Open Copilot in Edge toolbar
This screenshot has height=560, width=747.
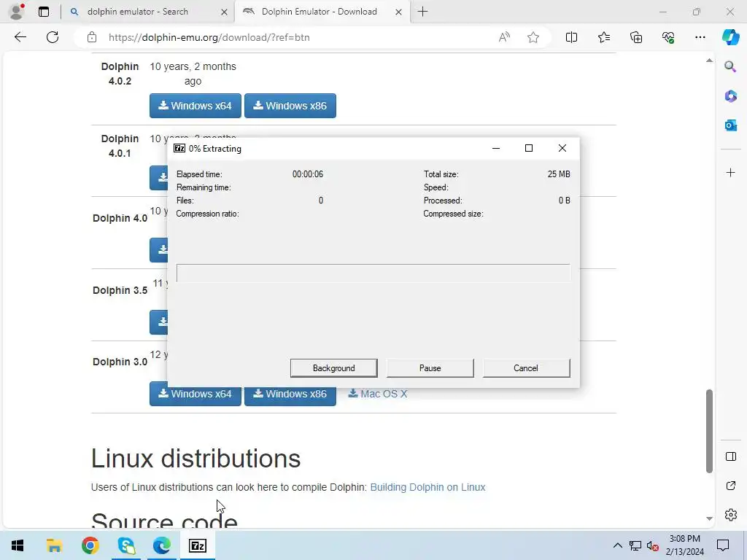[x=730, y=37]
